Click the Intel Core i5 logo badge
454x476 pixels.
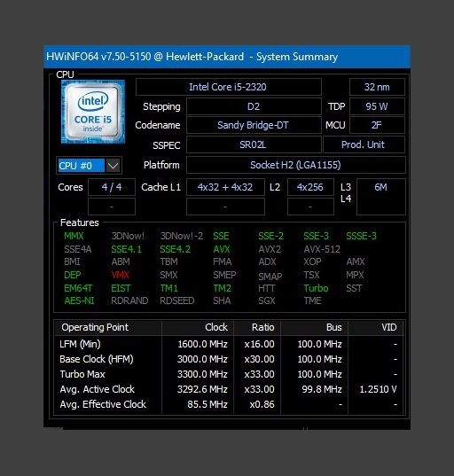click(x=93, y=112)
